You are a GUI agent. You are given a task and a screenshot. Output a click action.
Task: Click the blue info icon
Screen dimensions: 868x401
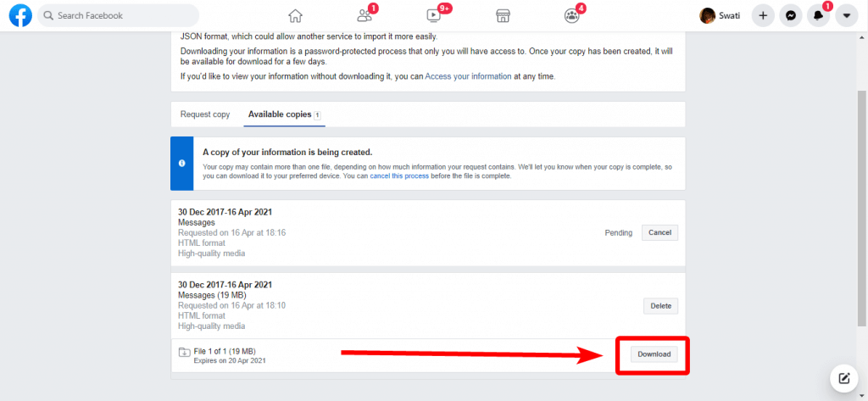(181, 164)
